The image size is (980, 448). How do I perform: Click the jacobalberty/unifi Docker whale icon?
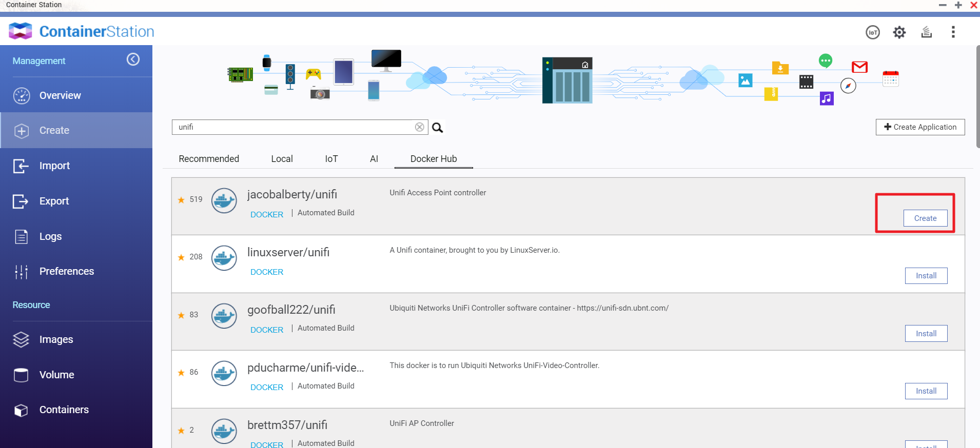pos(224,200)
